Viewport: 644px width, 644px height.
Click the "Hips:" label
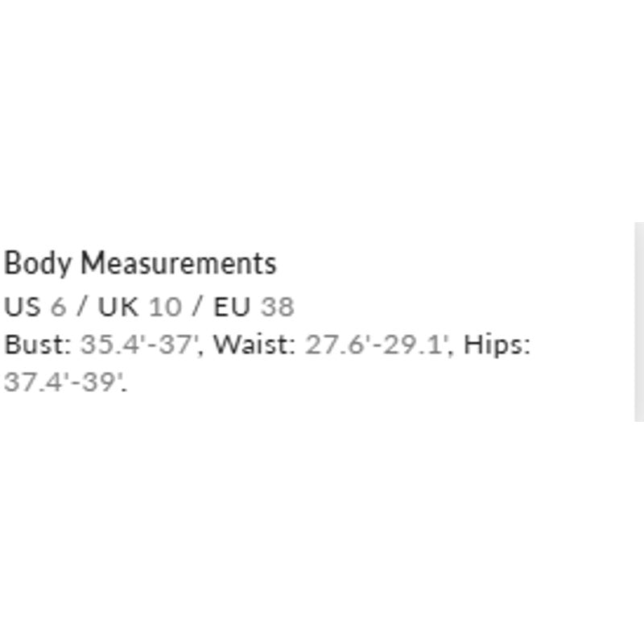click(x=497, y=345)
